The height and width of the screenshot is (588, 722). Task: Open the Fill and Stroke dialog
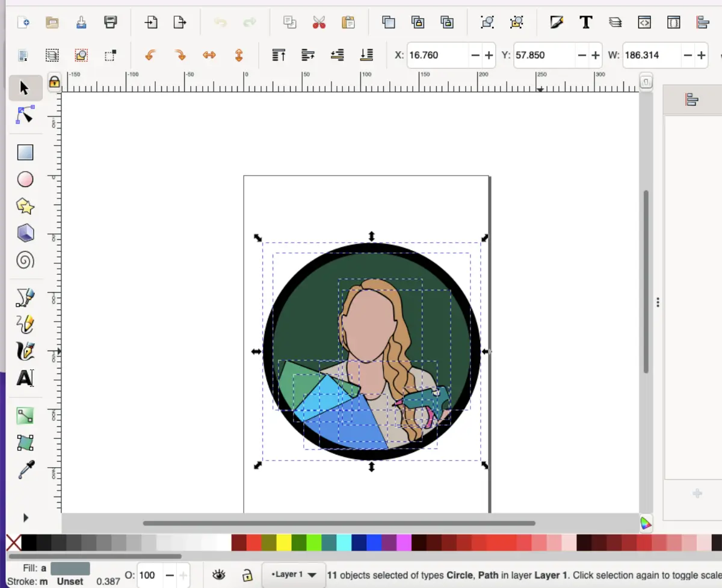click(557, 23)
